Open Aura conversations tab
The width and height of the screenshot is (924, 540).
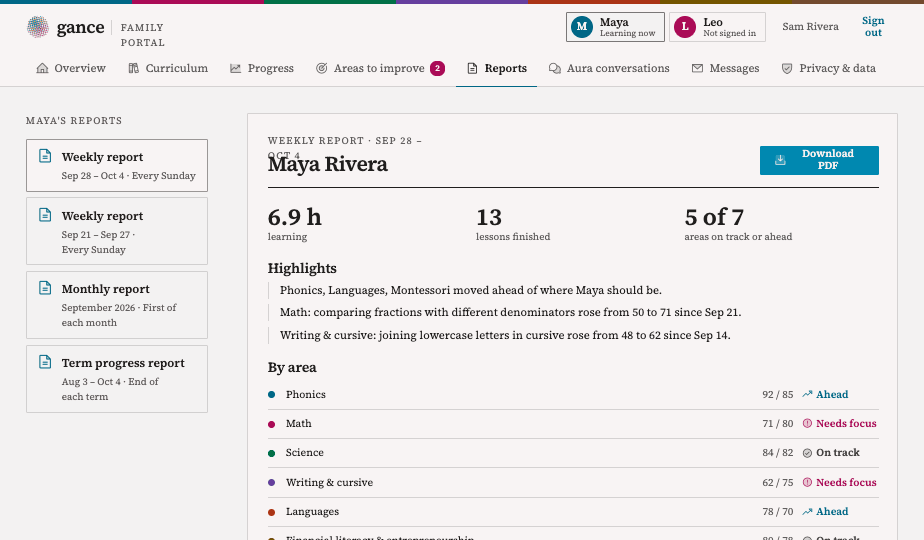pos(609,68)
